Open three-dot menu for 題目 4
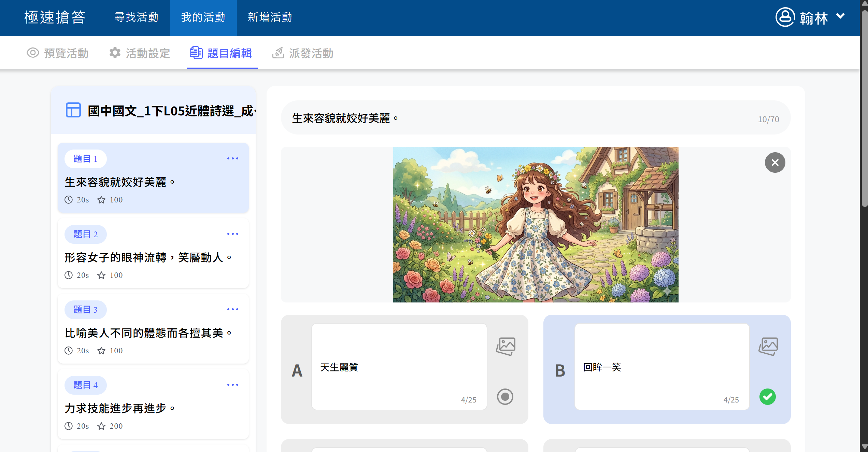 (232, 385)
